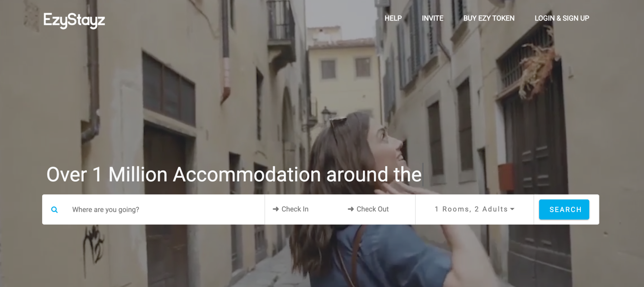The width and height of the screenshot is (644, 287).
Task: Click the blue SEARCH button
Action: [564, 209]
